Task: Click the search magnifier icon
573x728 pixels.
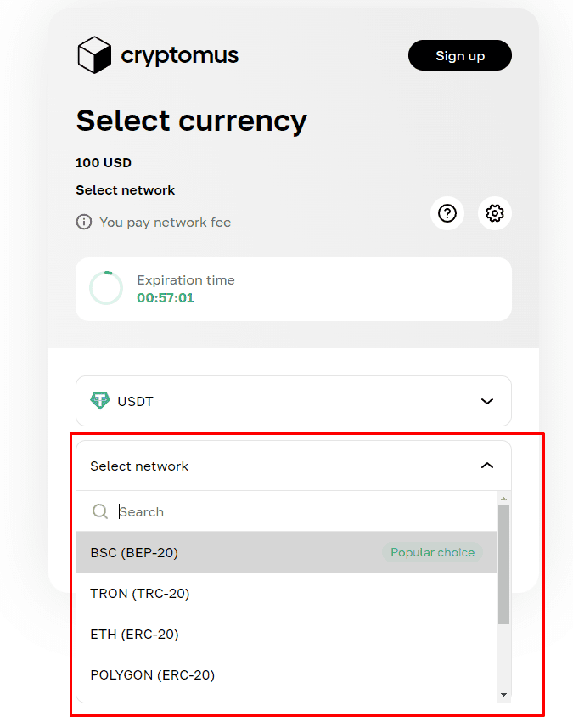Action: (x=100, y=511)
